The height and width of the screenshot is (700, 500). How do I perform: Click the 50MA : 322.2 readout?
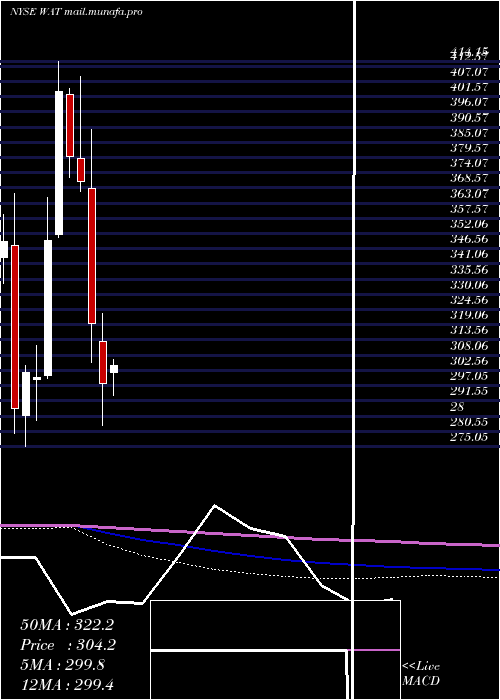click(67, 625)
